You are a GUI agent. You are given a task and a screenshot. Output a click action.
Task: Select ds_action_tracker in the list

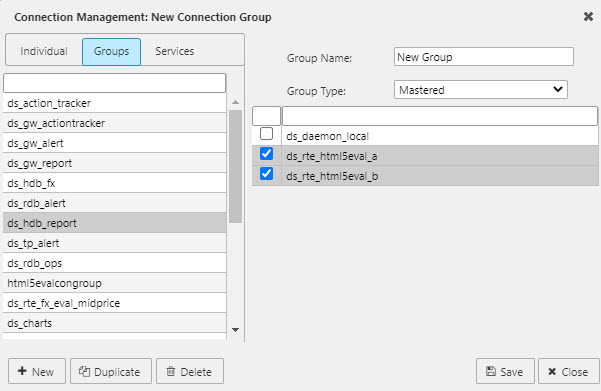click(115, 103)
